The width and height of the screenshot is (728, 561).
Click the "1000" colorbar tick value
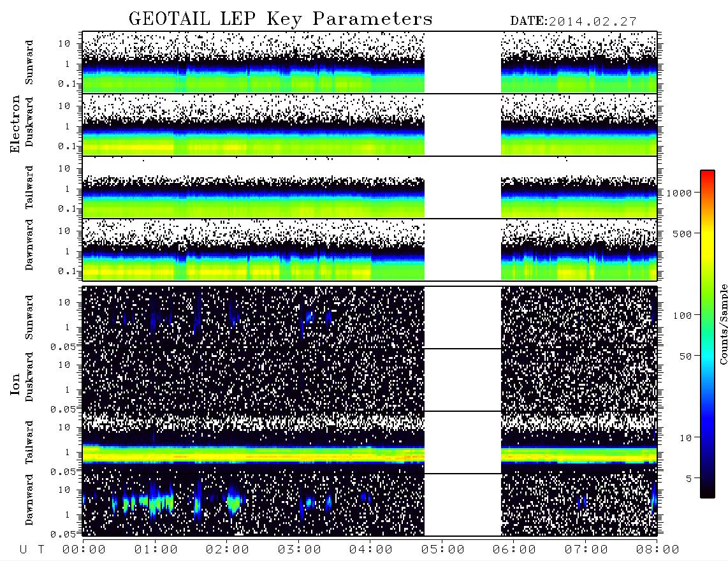pyautogui.click(x=680, y=193)
